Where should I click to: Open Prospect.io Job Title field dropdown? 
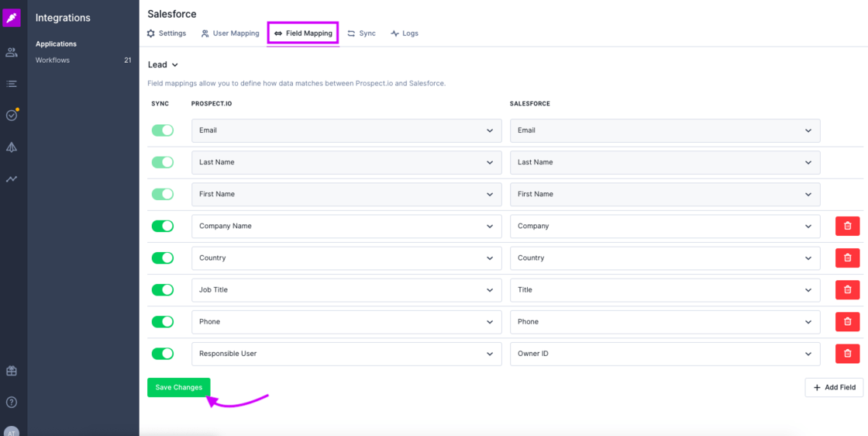[x=346, y=289]
